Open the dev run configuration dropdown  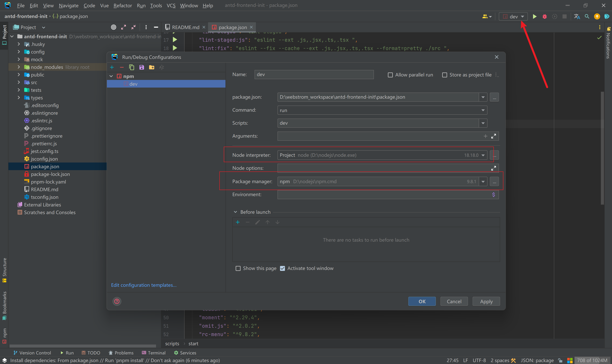(513, 16)
